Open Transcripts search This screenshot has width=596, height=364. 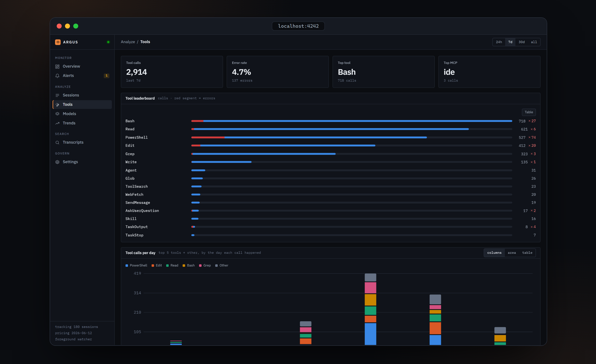82,142
